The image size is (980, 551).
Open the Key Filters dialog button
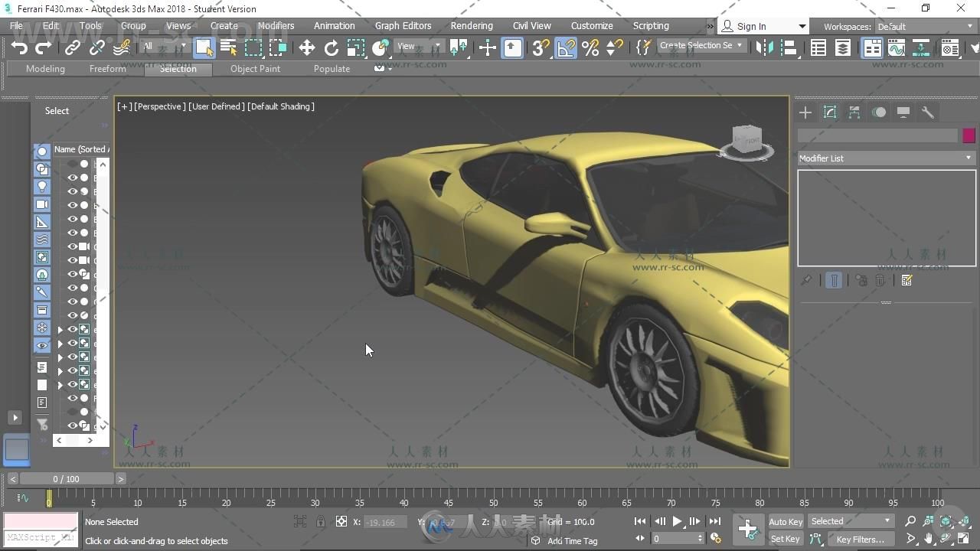click(x=860, y=539)
